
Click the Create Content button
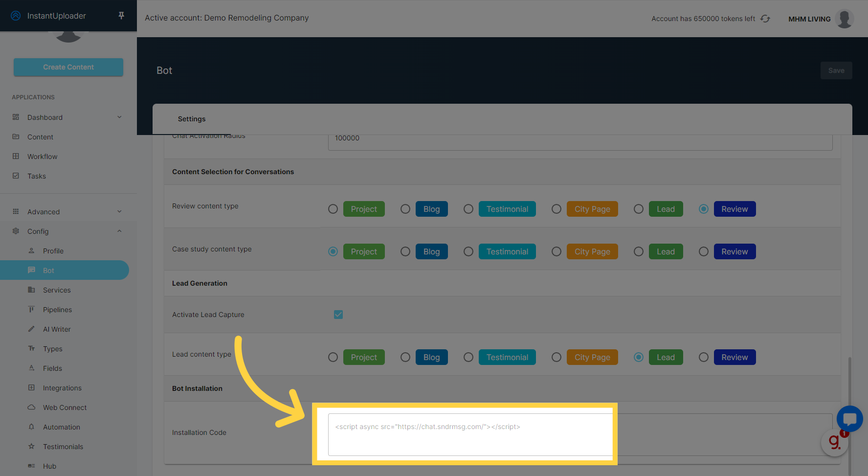68,67
